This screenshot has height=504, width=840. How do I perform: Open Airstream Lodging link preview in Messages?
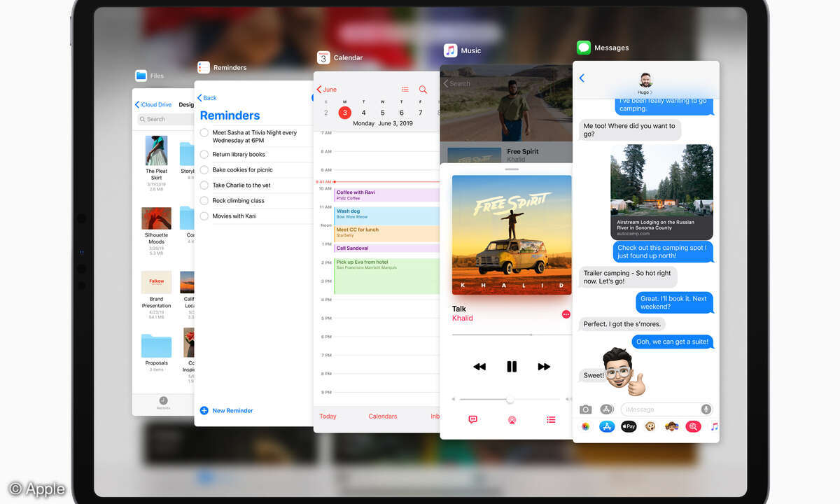661,192
